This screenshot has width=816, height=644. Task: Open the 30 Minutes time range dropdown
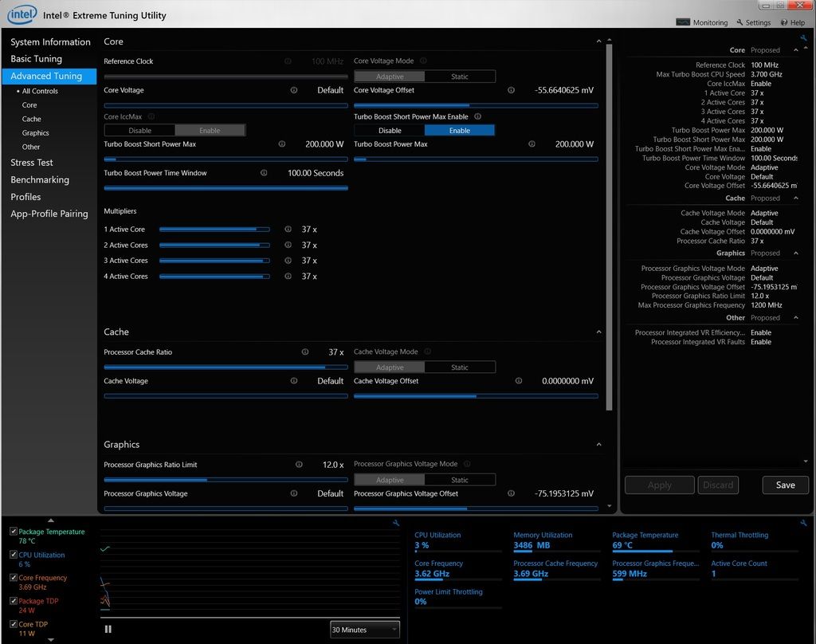click(x=365, y=630)
